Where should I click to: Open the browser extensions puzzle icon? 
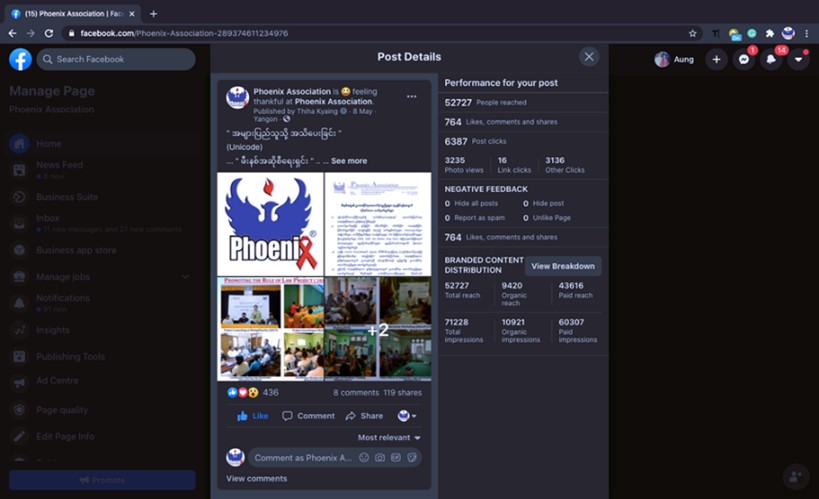769,33
